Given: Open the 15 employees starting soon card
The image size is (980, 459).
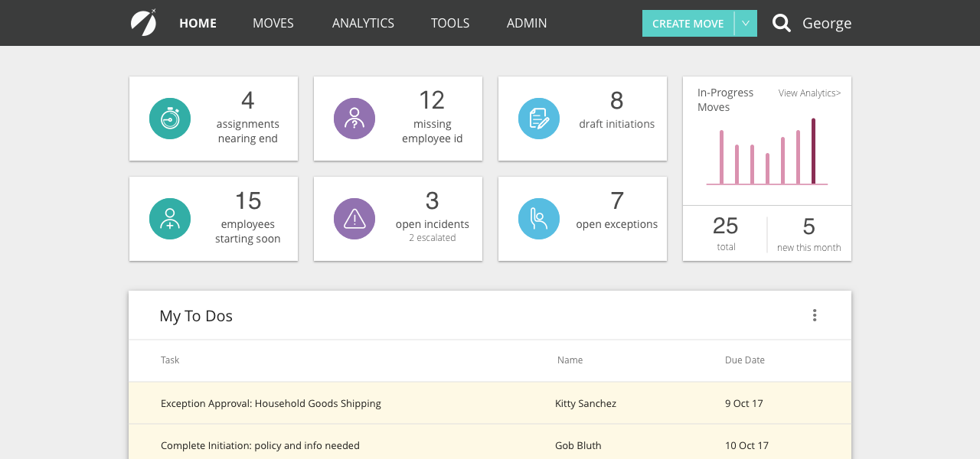Looking at the screenshot, I should 214,219.
